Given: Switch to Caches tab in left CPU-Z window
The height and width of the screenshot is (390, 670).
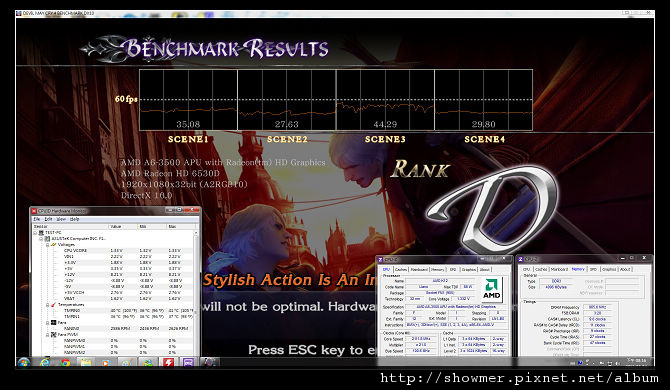Looking at the screenshot, I should [x=401, y=270].
